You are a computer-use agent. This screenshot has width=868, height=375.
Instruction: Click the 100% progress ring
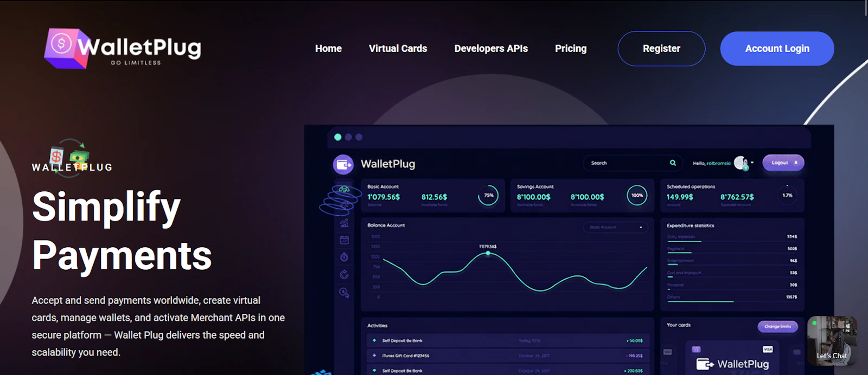[x=637, y=196]
